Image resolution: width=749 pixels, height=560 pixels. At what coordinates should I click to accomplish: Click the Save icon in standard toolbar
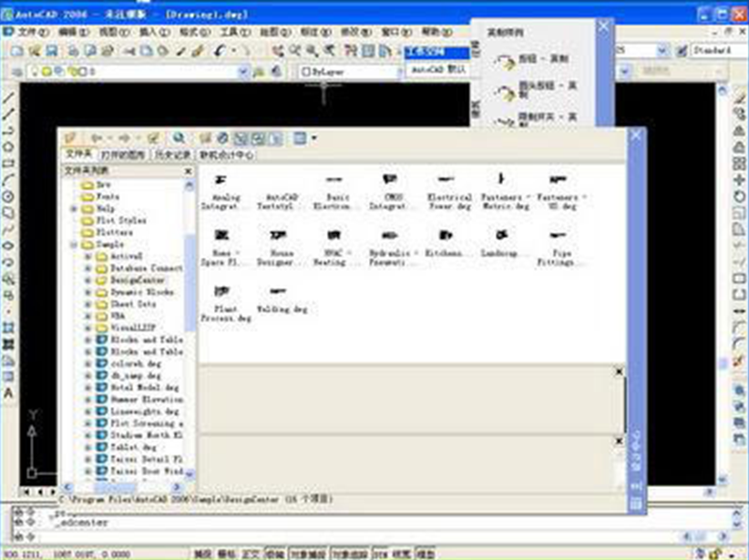tap(52, 51)
